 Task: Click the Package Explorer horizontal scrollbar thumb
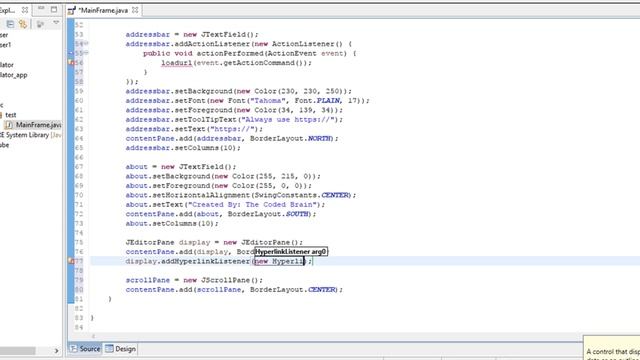tap(17, 351)
